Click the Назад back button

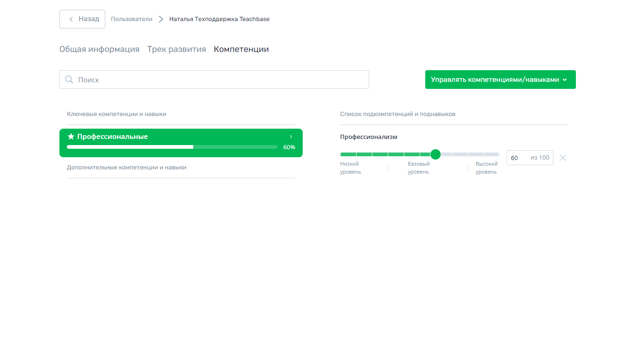click(82, 19)
